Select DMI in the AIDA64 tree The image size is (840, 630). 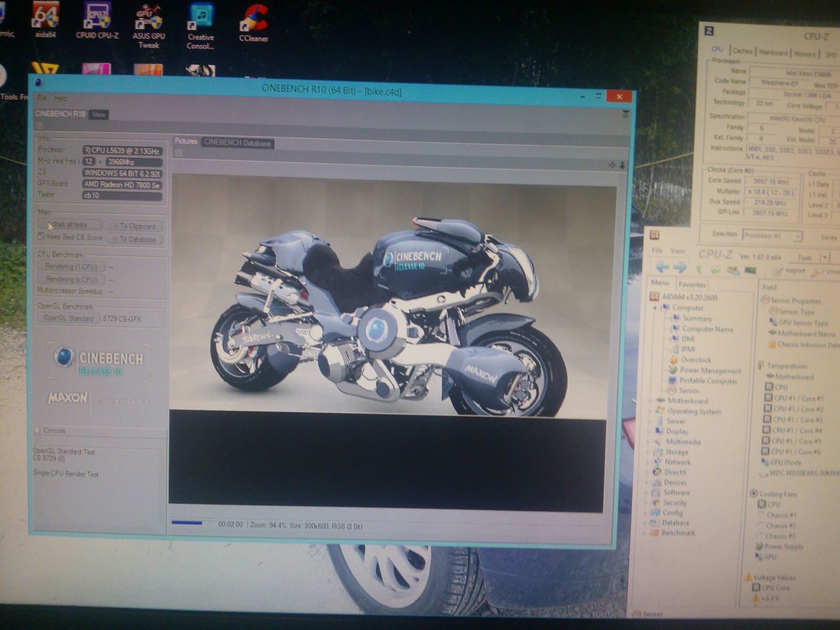683,339
